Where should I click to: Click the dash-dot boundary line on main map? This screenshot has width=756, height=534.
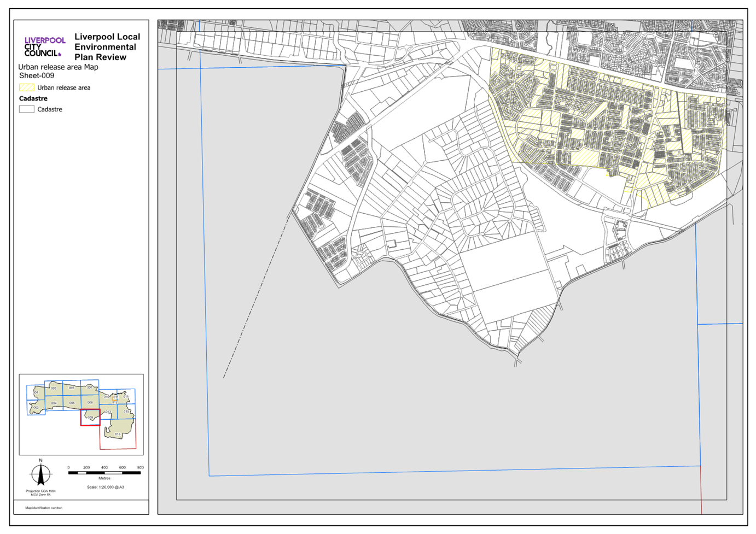click(x=257, y=295)
